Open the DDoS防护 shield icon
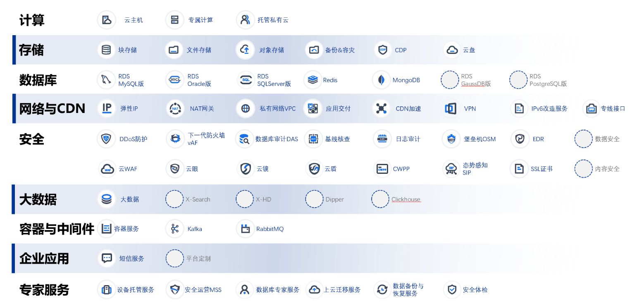 pos(107,139)
